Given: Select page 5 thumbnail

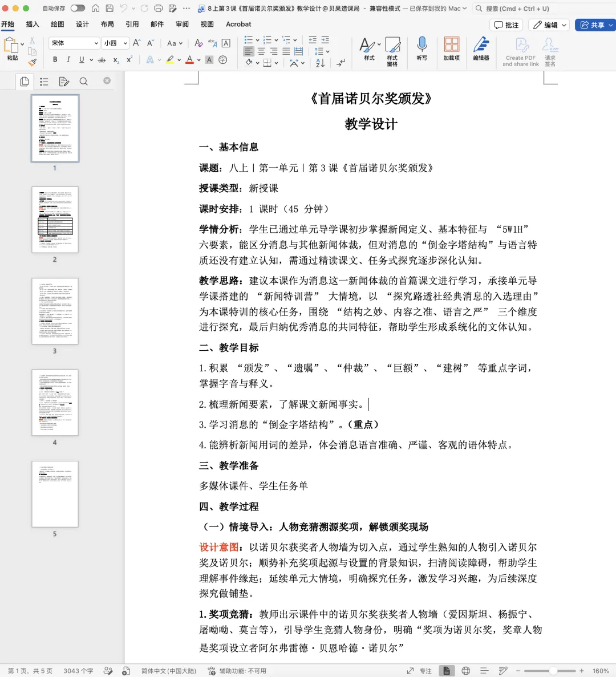Looking at the screenshot, I should (x=55, y=494).
